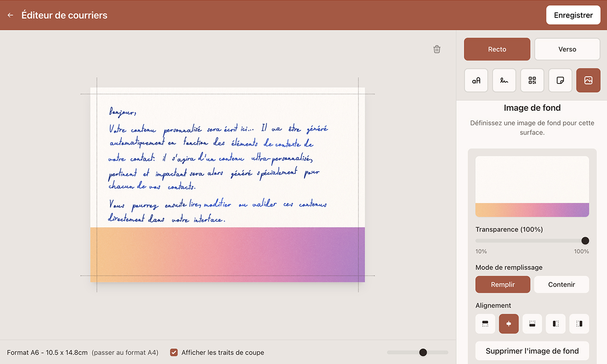Click 'passer au format A4' link
The image size is (607, 364).
126,352
